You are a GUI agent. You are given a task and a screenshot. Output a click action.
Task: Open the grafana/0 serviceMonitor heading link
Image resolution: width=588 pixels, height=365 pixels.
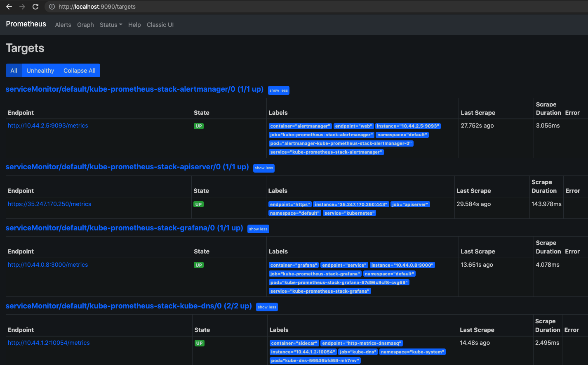tap(124, 228)
